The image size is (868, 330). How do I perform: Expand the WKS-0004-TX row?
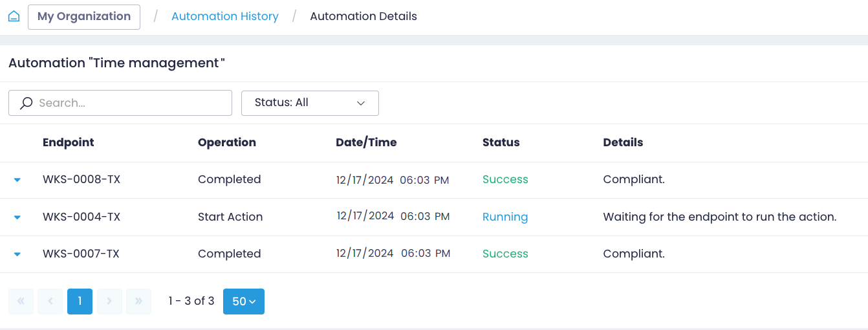point(17,217)
